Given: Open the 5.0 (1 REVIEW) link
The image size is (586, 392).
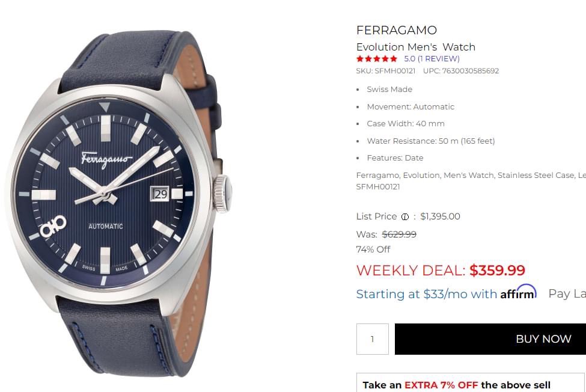Looking at the screenshot, I should (432, 59).
